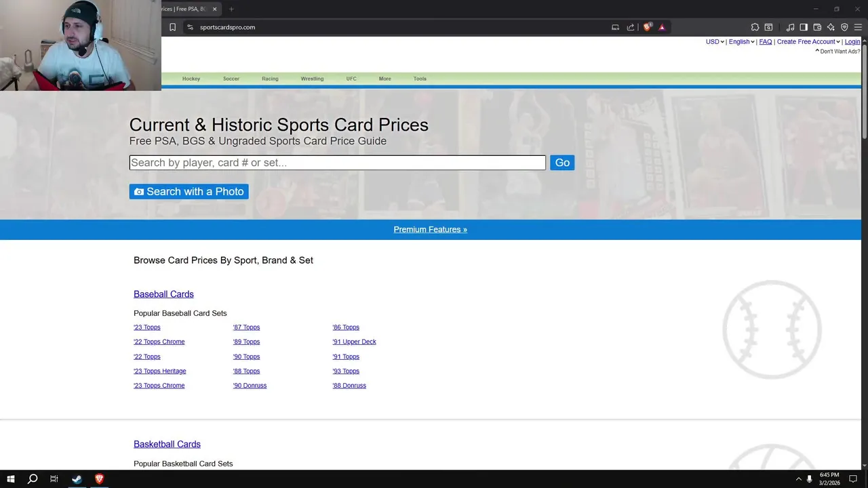Open the music note playlist icon
Screen dimensions: 868x488
(x=790, y=27)
